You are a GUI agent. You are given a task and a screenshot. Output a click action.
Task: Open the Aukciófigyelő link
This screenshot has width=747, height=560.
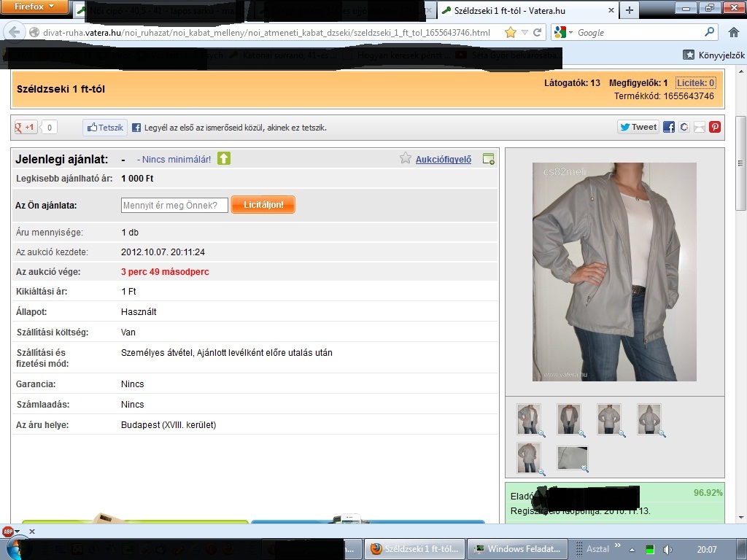pyautogui.click(x=443, y=160)
